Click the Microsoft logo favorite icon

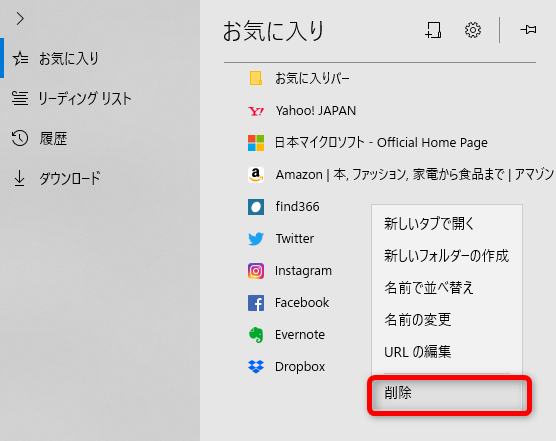(x=256, y=143)
